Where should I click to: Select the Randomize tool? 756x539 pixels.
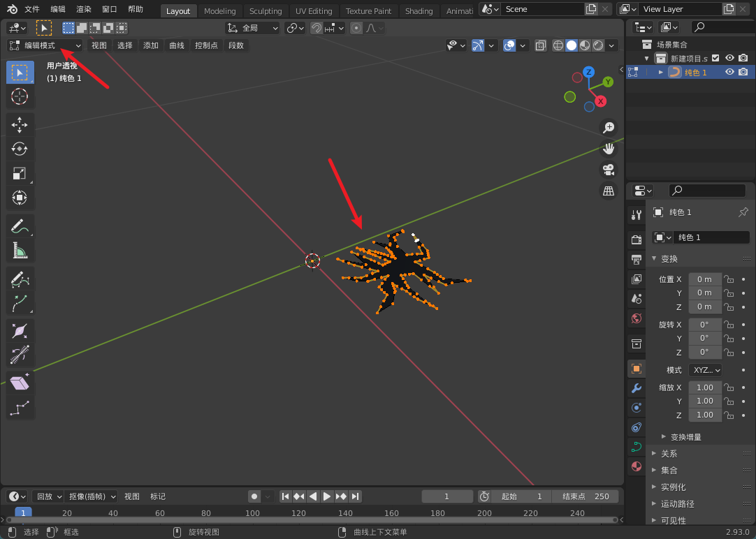20,408
